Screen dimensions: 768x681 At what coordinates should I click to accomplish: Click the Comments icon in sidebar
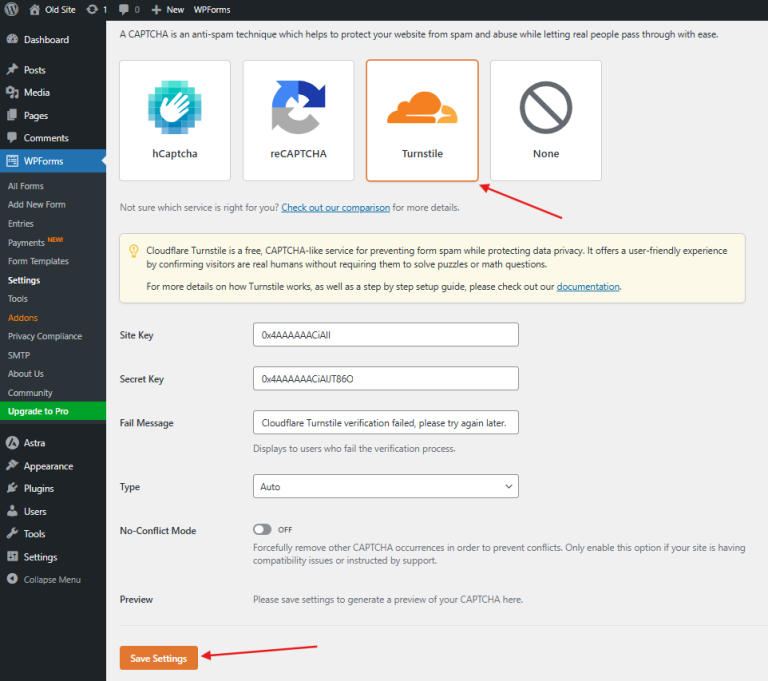(12, 138)
